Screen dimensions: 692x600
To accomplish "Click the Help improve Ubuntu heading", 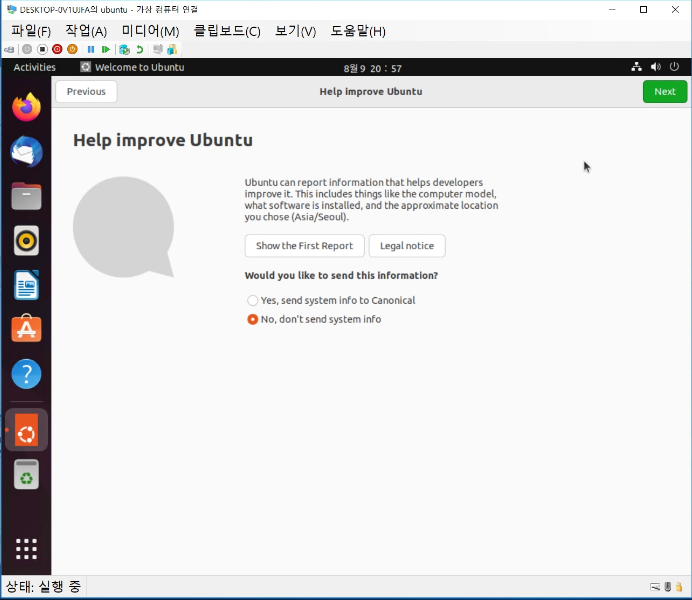I will (163, 140).
